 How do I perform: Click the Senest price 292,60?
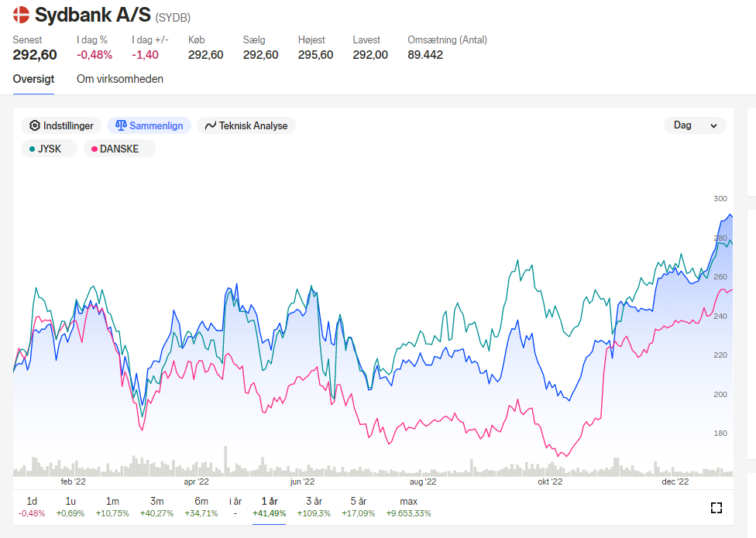click(x=35, y=55)
